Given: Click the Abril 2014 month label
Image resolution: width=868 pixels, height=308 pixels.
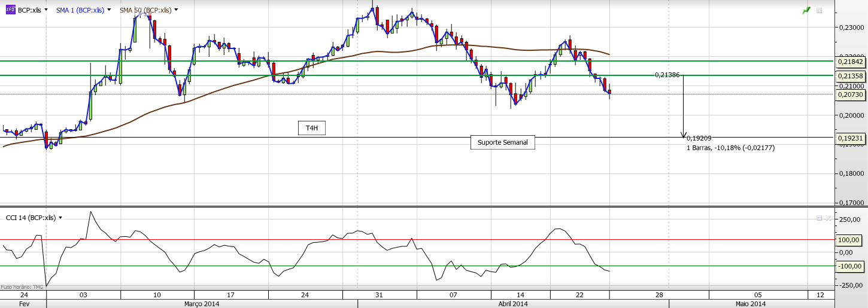Looking at the screenshot, I should (513, 304).
